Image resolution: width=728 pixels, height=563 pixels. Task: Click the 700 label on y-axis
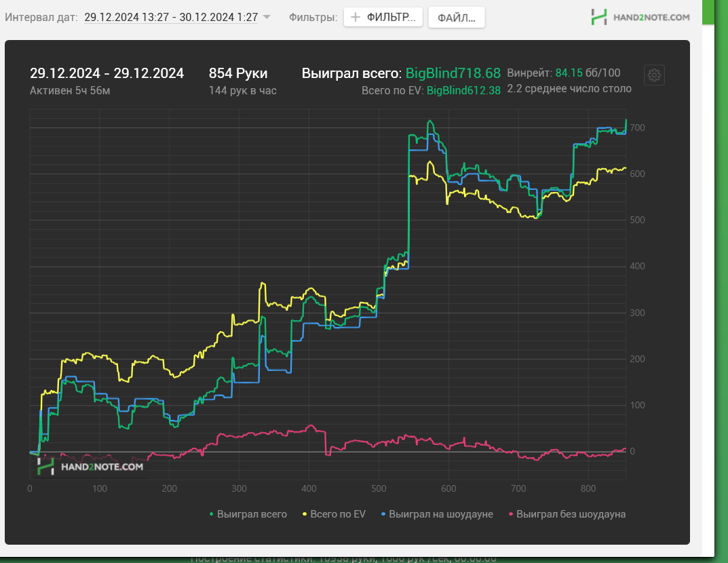click(638, 128)
